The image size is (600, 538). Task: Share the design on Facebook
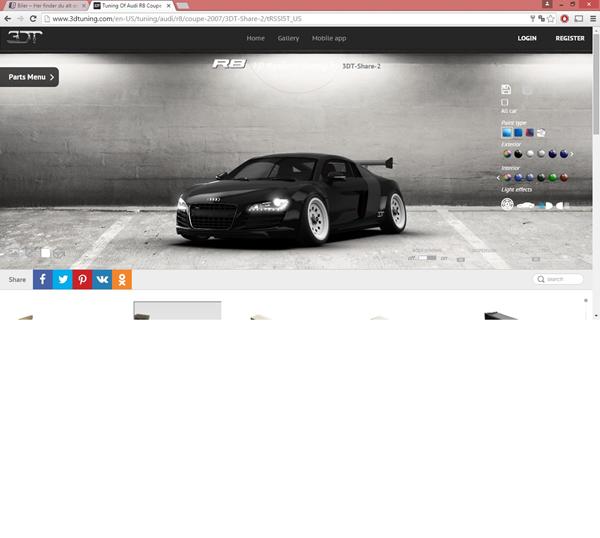(x=43, y=279)
